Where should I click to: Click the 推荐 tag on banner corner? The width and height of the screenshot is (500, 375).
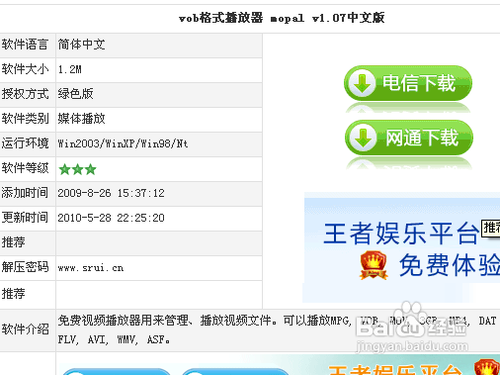[x=491, y=228]
